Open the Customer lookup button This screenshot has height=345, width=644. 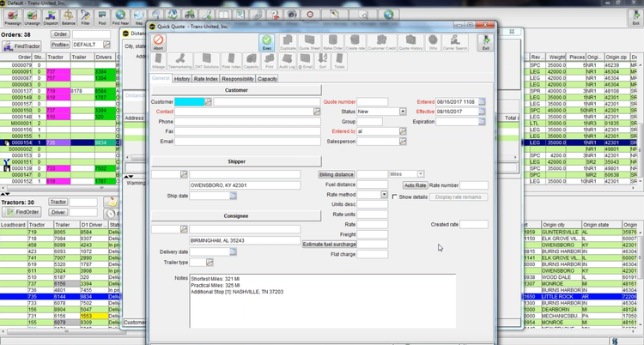(209, 102)
